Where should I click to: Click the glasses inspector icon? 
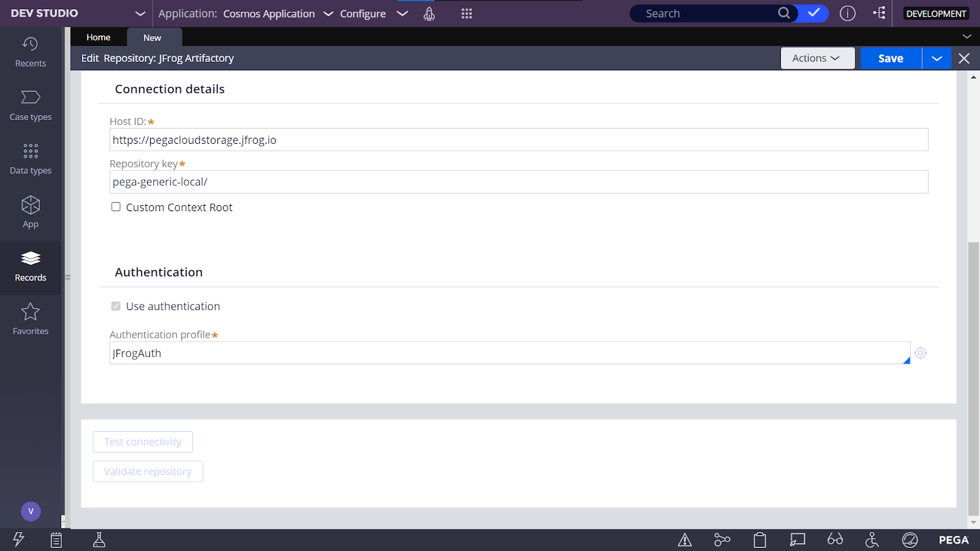pyautogui.click(x=835, y=539)
